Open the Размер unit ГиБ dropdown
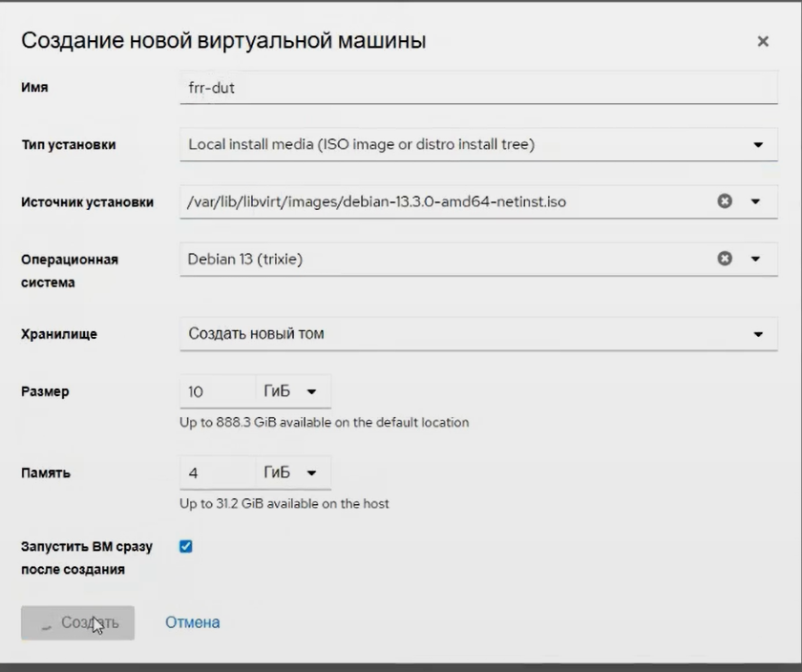 click(292, 391)
